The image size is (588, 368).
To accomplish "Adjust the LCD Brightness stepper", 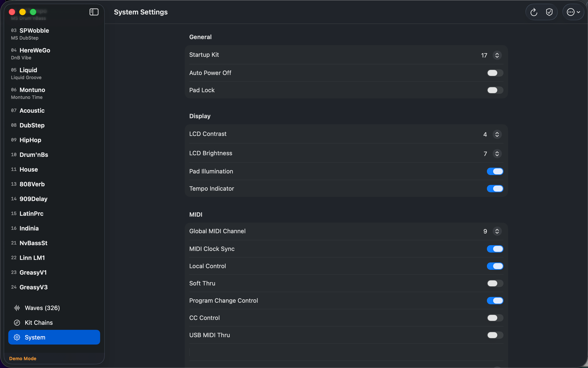I will coord(497,154).
